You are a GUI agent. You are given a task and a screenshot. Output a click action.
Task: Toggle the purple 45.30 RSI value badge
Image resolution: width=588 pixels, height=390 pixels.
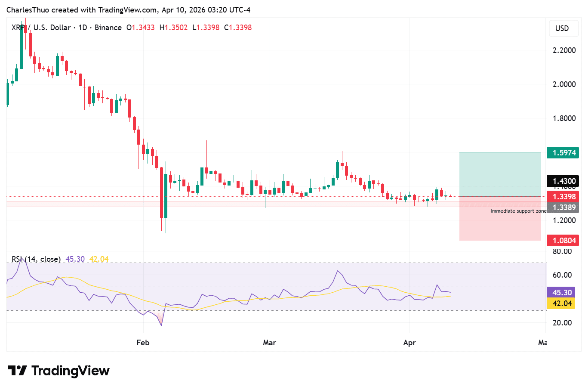tap(563, 292)
